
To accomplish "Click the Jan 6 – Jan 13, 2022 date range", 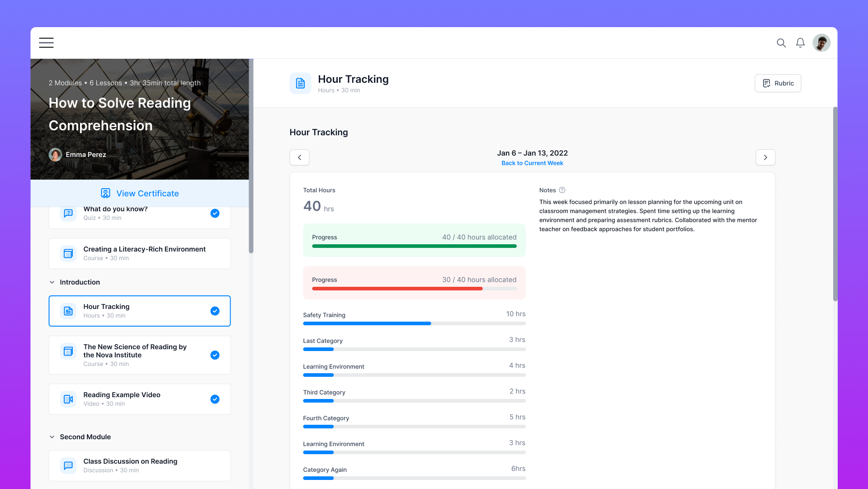I will click(532, 153).
